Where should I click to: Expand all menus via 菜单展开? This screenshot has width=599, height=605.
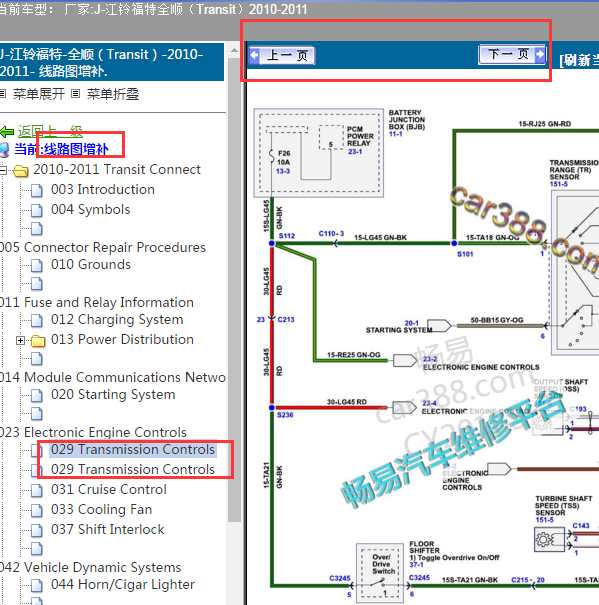click(39, 94)
